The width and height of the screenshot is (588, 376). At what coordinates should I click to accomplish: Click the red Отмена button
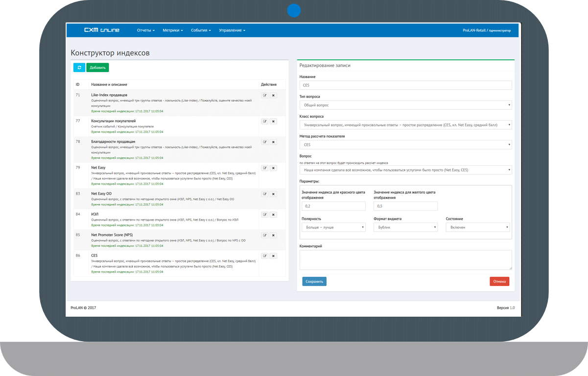point(499,281)
